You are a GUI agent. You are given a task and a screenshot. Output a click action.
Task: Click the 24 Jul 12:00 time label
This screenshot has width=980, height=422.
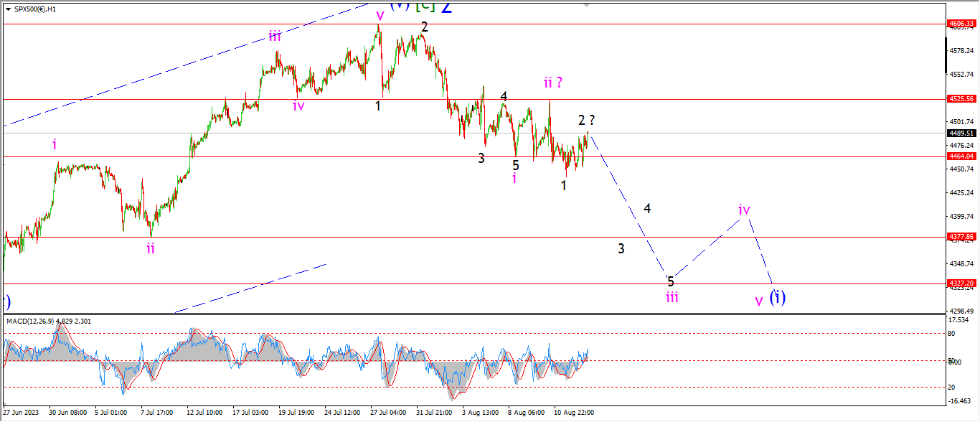click(x=344, y=413)
